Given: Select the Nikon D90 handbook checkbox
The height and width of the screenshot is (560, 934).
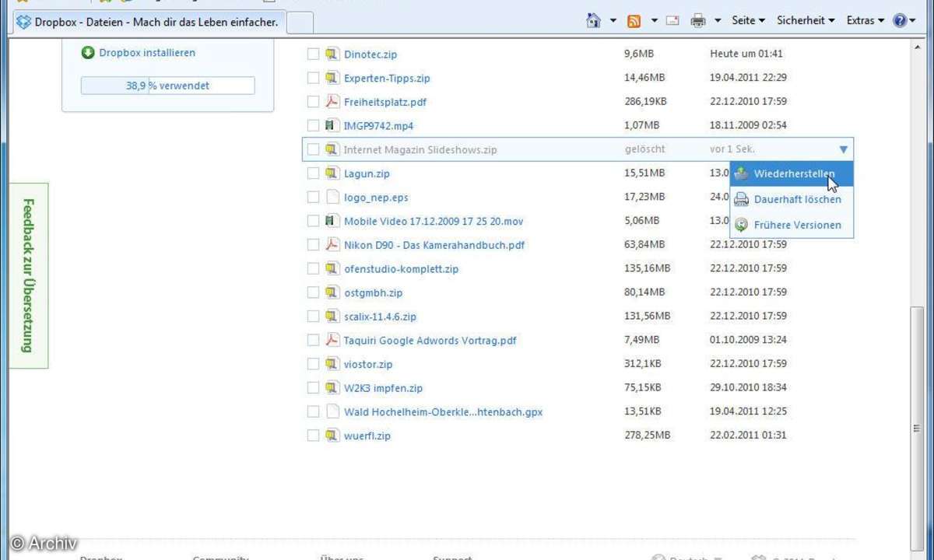Looking at the screenshot, I should [313, 245].
